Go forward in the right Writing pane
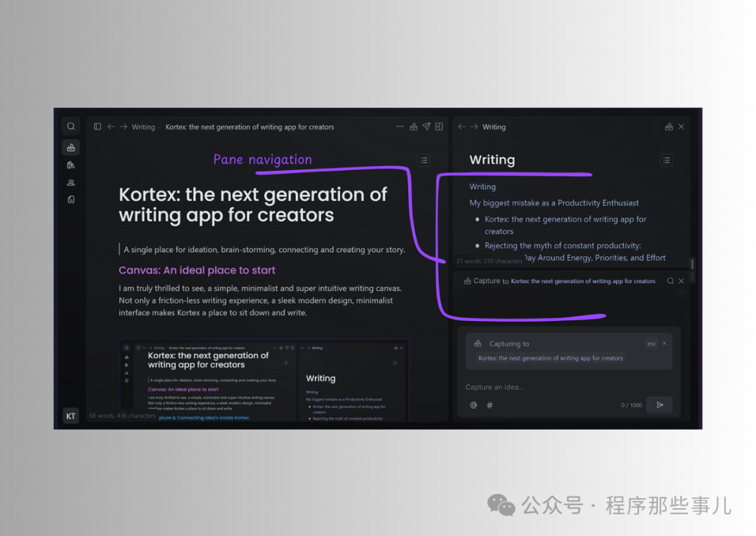The image size is (756, 536). coord(475,126)
